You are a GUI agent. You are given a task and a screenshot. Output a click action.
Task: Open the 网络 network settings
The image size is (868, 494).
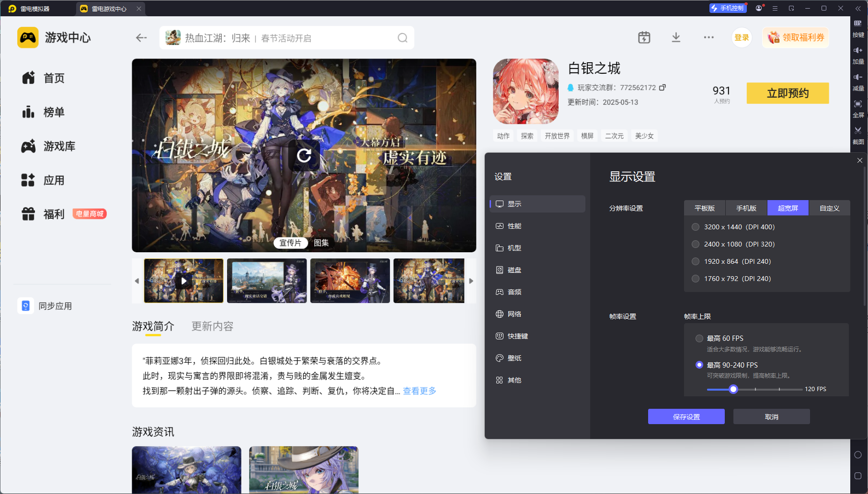(537, 314)
